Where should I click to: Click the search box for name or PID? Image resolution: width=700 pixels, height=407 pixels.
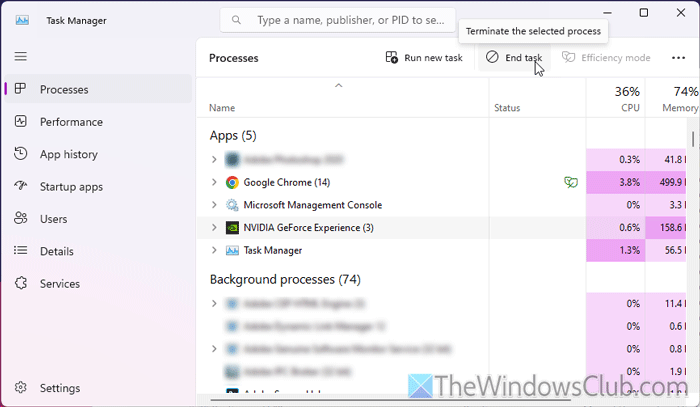[x=338, y=20]
